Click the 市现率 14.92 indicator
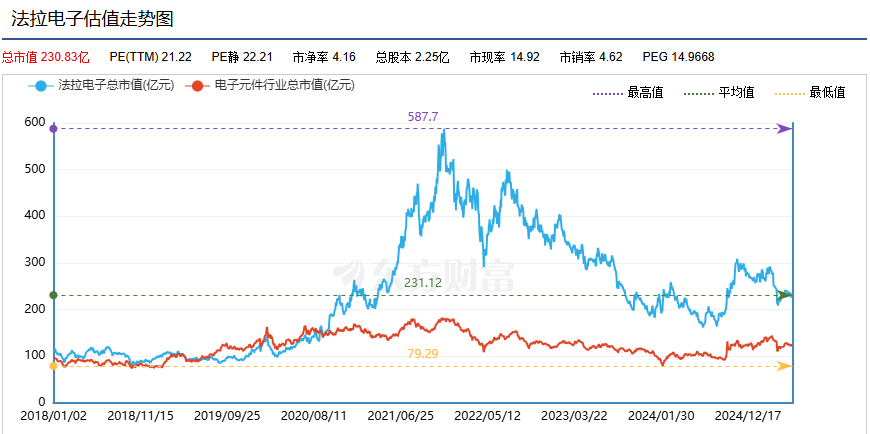 point(504,57)
